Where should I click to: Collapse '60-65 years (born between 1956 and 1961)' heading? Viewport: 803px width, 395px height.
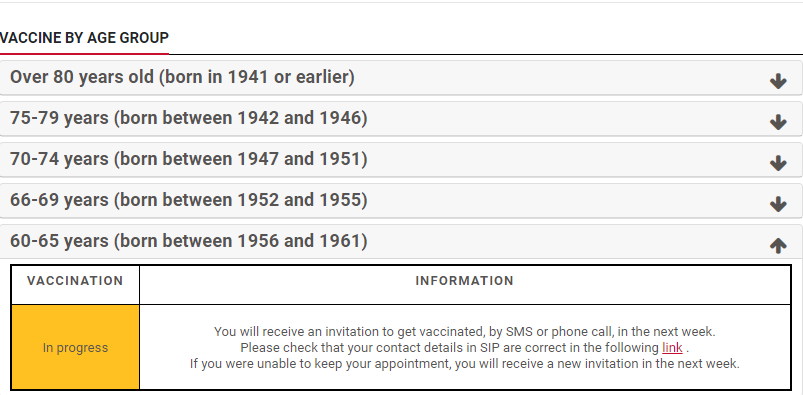tap(401, 241)
